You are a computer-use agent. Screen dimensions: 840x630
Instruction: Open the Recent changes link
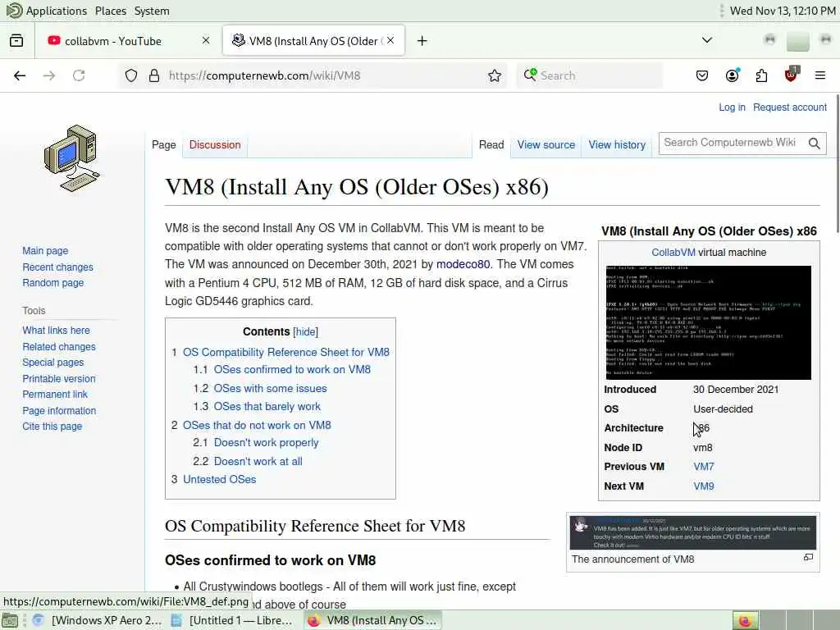(57, 267)
